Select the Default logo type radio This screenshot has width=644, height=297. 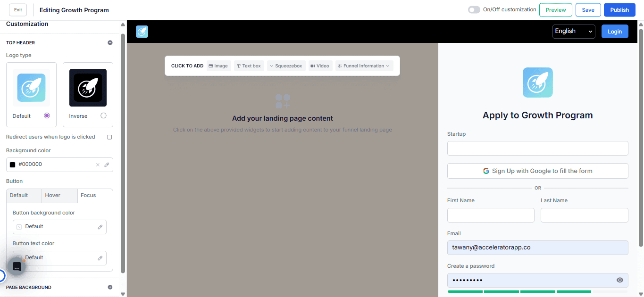click(x=47, y=115)
